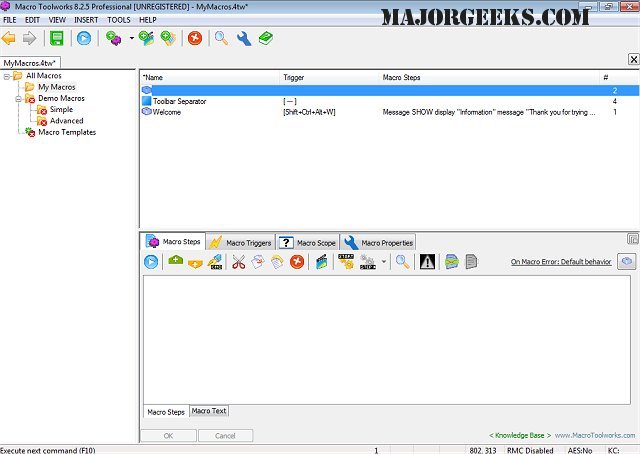Select the My Macros folder
Image resolution: width=640 pixels, height=454 pixels.
point(57,87)
